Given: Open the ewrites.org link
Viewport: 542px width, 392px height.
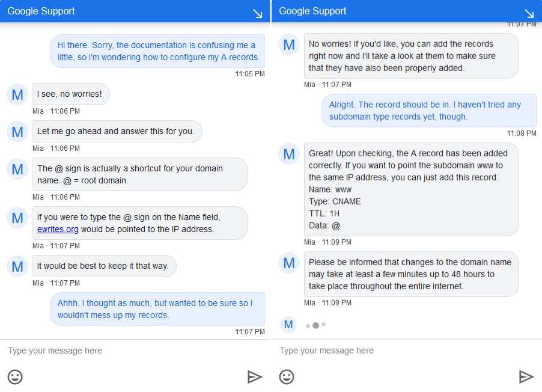Looking at the screenshot, I should click(58, 229).
